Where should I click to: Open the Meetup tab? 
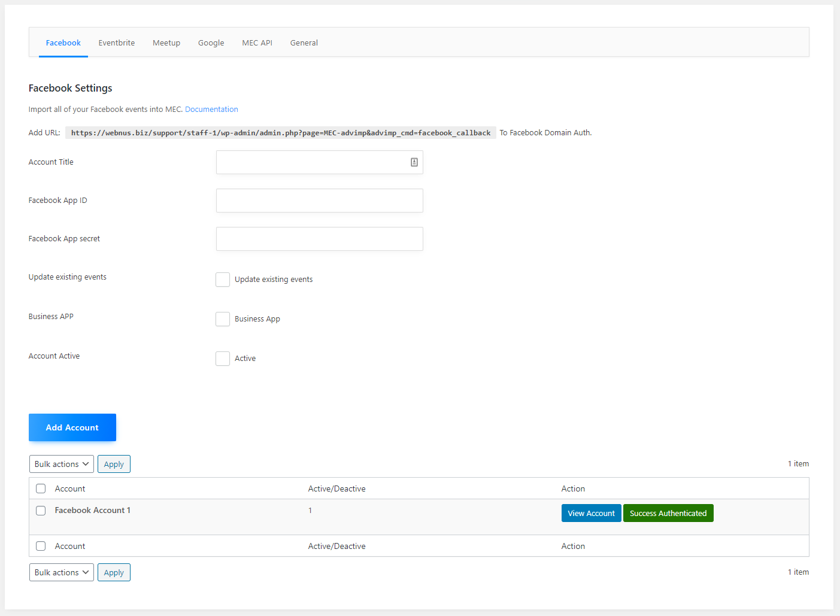click(166, 43)
